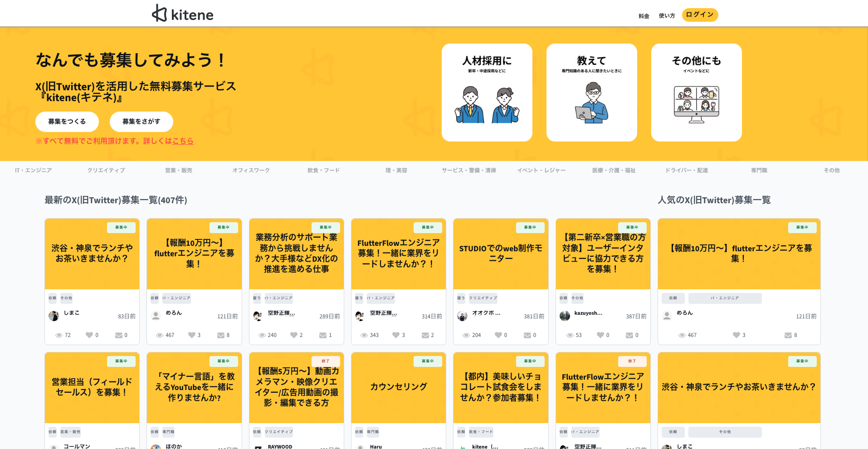The width and height of the screenshot is (868, 449).
Task: Open the サービス・警備・清掃 category
Action: tap(469, 171)
